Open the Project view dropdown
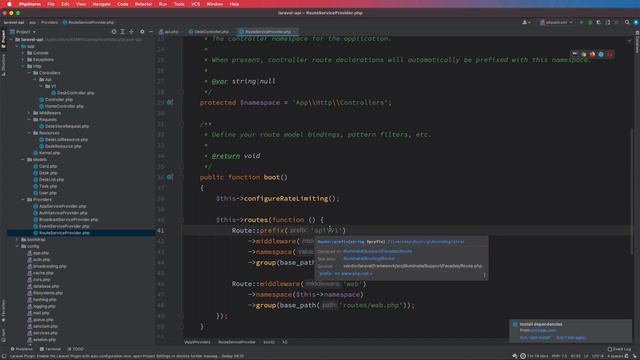 (x=23, y=31)
